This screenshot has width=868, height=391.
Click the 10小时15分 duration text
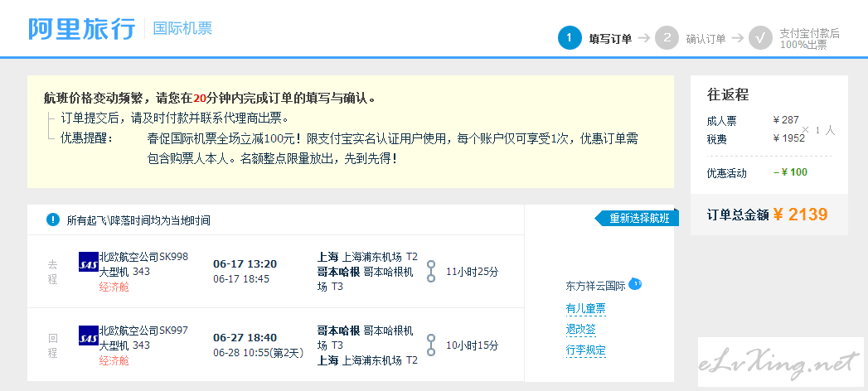[473, 345]
